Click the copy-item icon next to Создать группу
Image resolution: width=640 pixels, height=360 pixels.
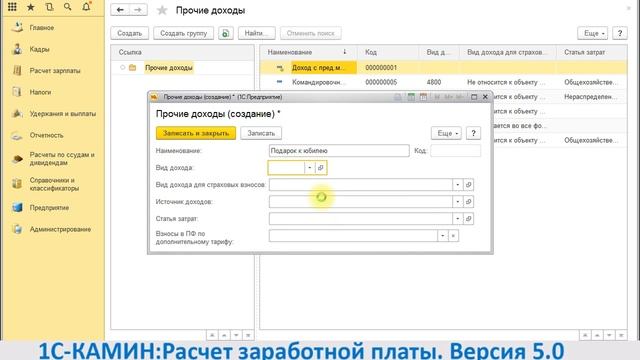226,33
